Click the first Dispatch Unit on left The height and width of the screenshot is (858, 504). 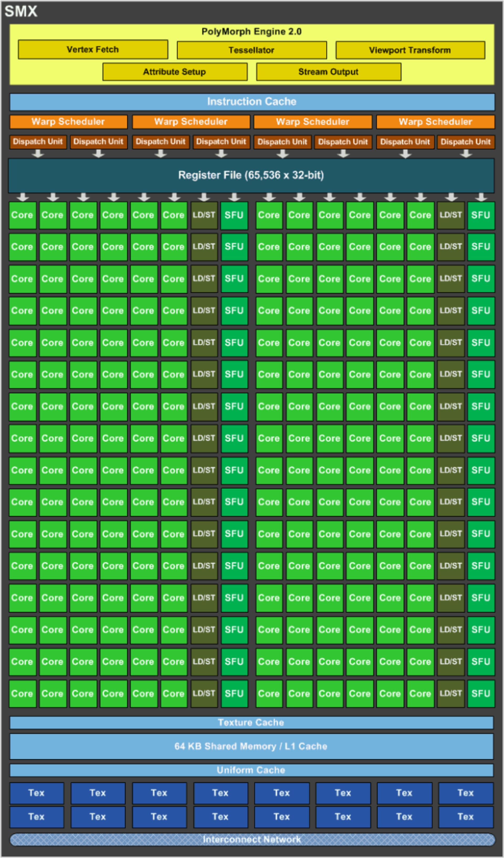(38, 142)
